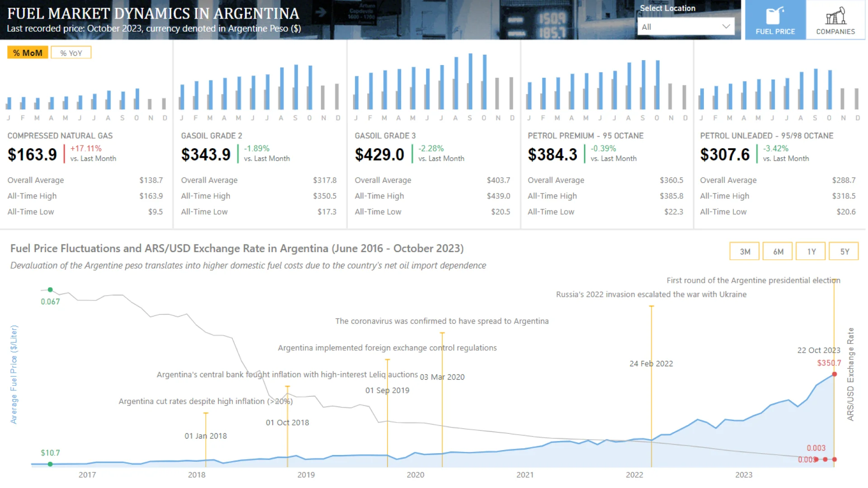The height and width of the screenshot is (488, 868).
Task: Click Gasoil Grade 2 All-Time High $350.5
Action: coord(325,196)
